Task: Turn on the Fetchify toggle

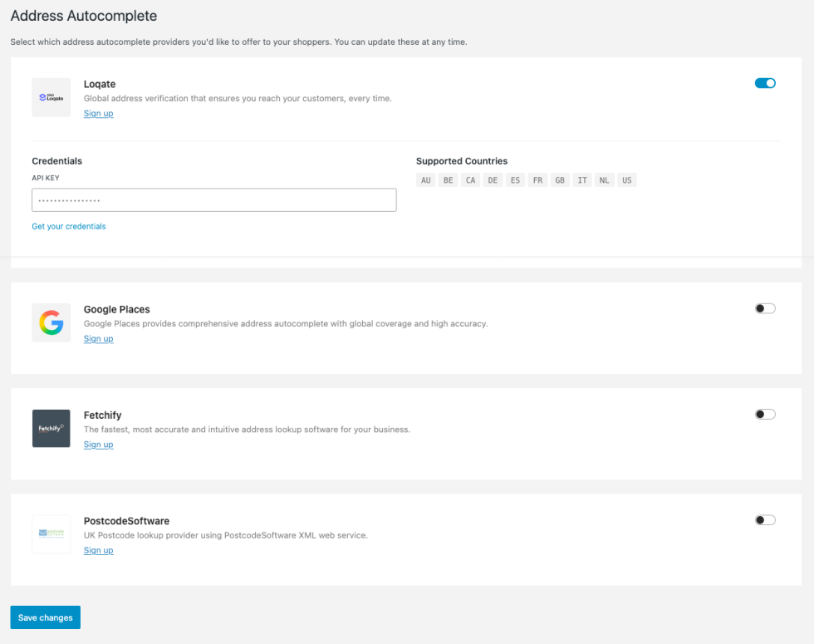Action: pyautogui.click(x=765, y=414)
